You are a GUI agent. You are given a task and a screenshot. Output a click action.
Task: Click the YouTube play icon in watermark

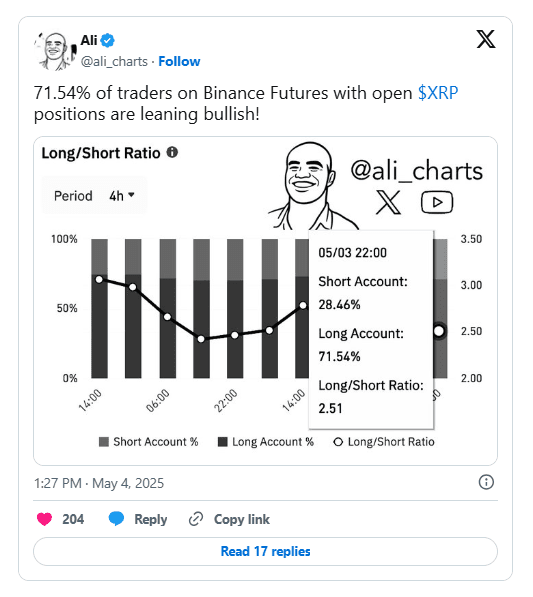tap(437, 202)
